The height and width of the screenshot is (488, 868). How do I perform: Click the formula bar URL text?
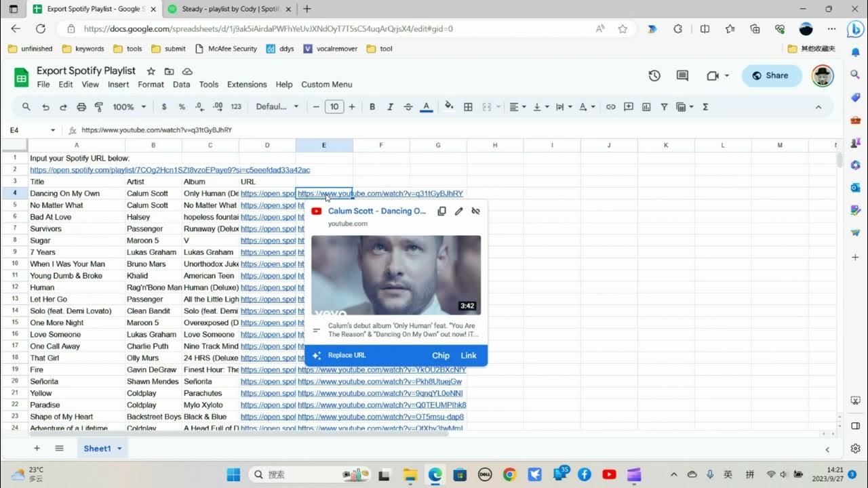coord(157,130)
